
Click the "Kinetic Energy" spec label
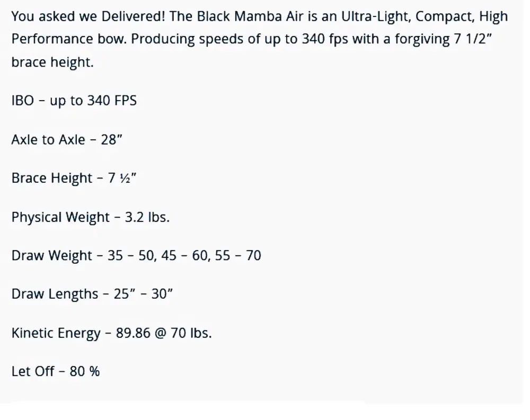56,333
